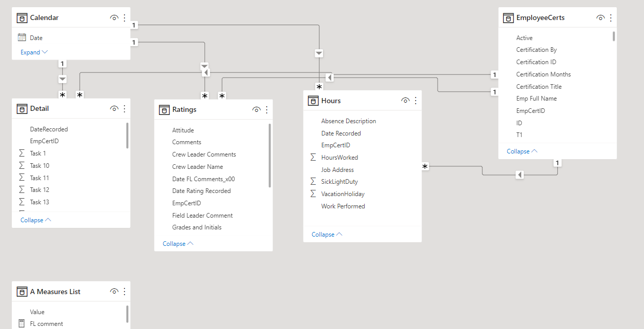Click the sigma icon next to VacationHoliday
This screenshot has height=329, width=644.
tap(313, 193)
